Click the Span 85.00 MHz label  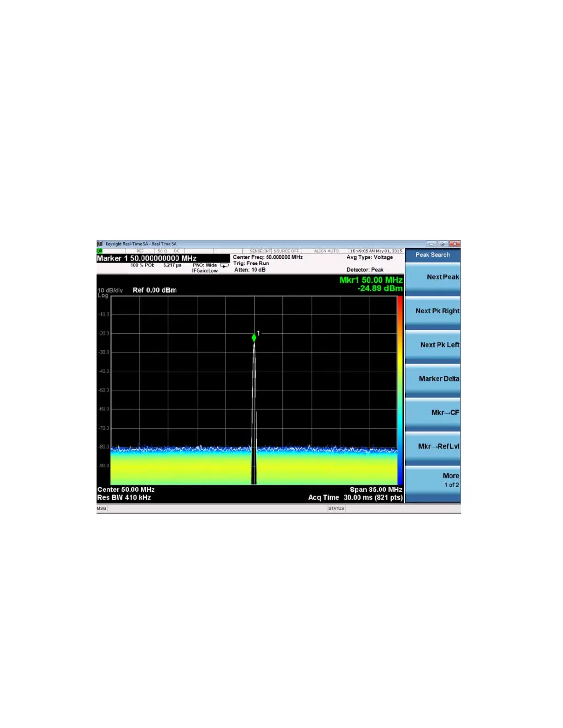376,489
